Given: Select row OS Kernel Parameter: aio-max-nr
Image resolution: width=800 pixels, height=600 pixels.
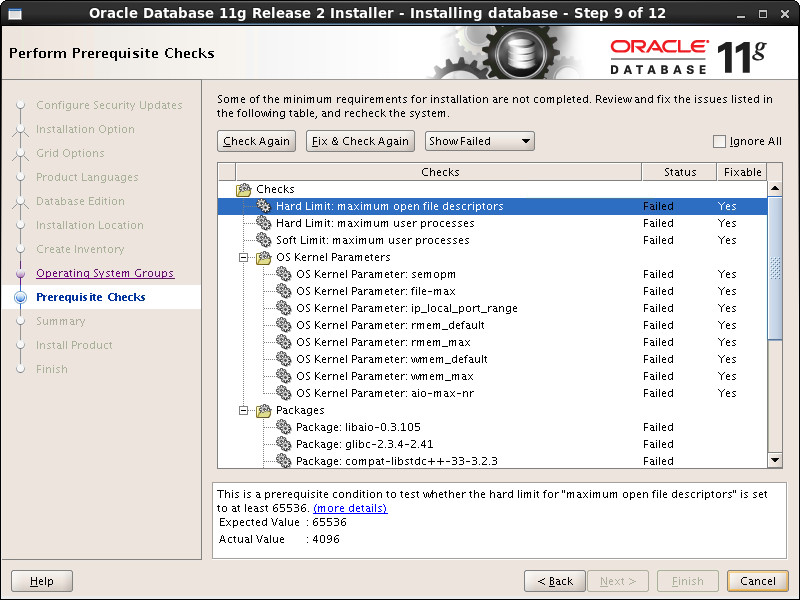Looking at the screenshot, I should pos(492,393).
